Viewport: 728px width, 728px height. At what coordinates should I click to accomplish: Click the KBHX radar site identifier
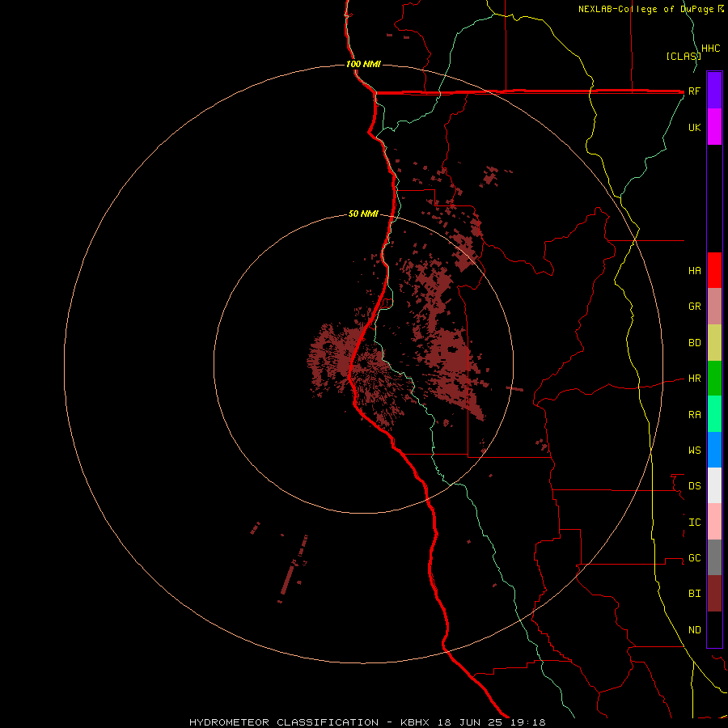[415, 722]
